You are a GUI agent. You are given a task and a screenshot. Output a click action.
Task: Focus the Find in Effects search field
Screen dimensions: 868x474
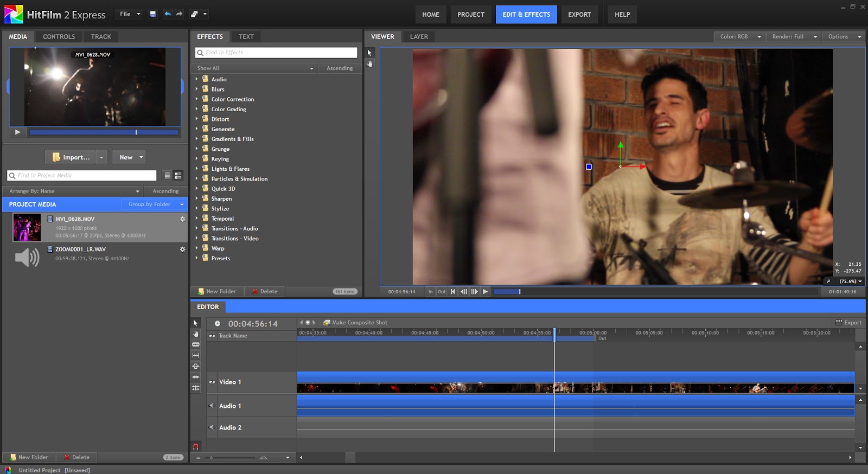click(276, 53)
